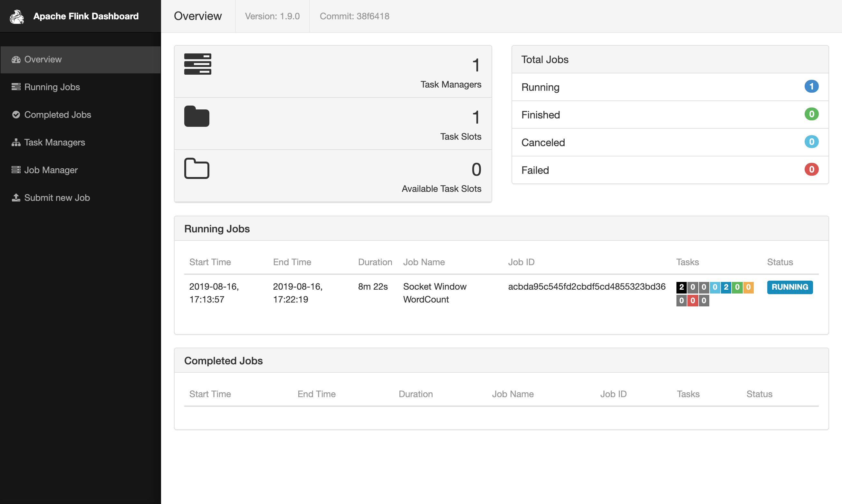Click the solid folder Task Slots icon
The height and width of the screenshot is (504, 842).
pyautogui.click(x=196, y=116)
